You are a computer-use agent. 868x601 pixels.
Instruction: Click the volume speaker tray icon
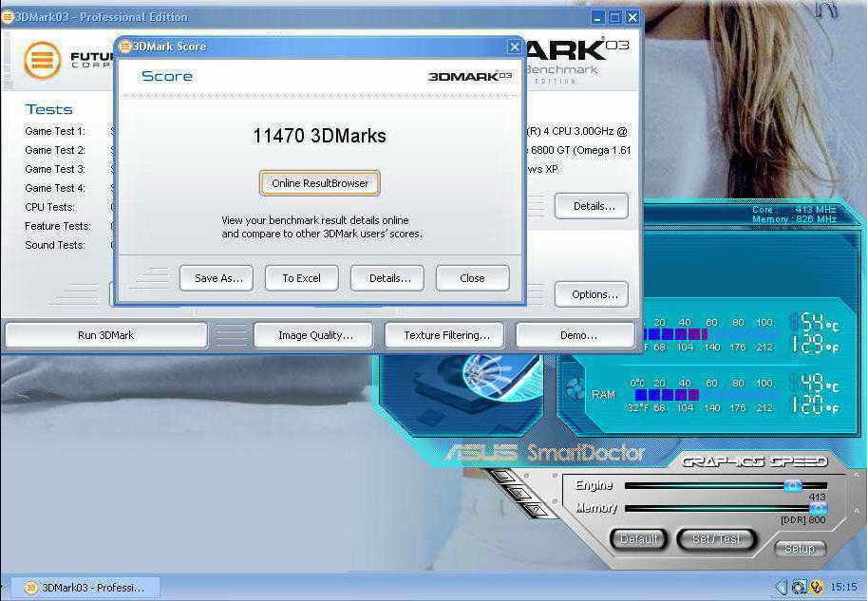coord(782,587)
